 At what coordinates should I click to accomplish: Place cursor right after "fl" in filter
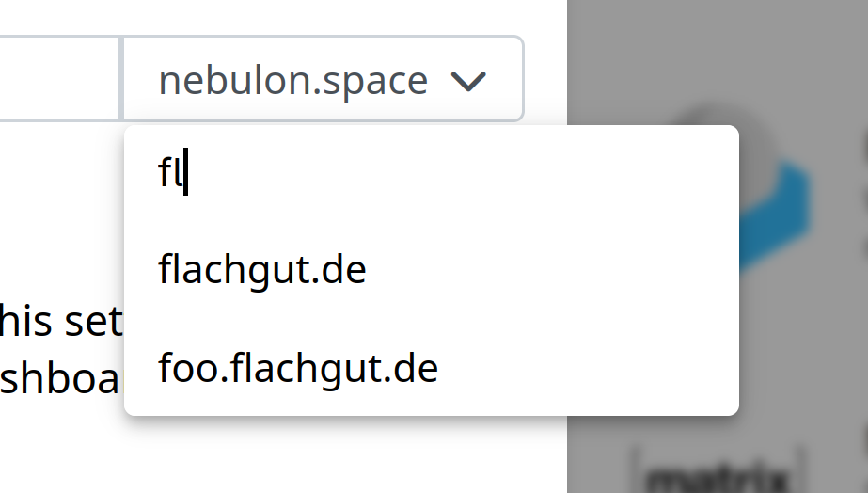(186, 172)
